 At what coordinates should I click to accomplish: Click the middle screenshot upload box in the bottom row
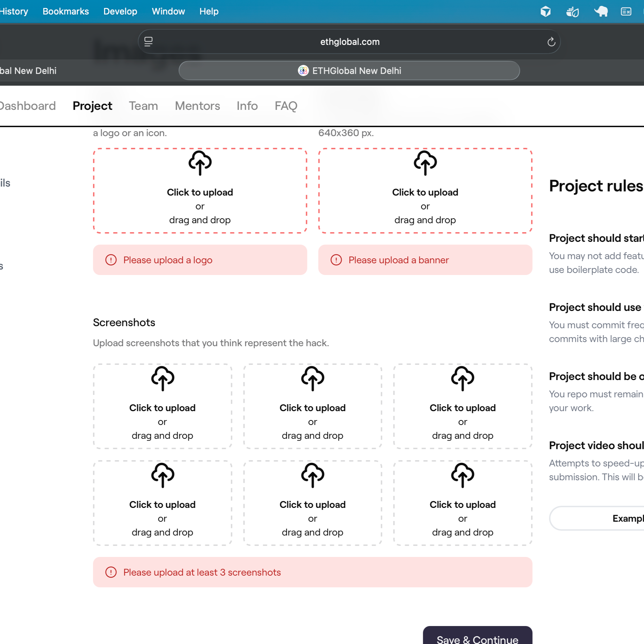point(313,503)
